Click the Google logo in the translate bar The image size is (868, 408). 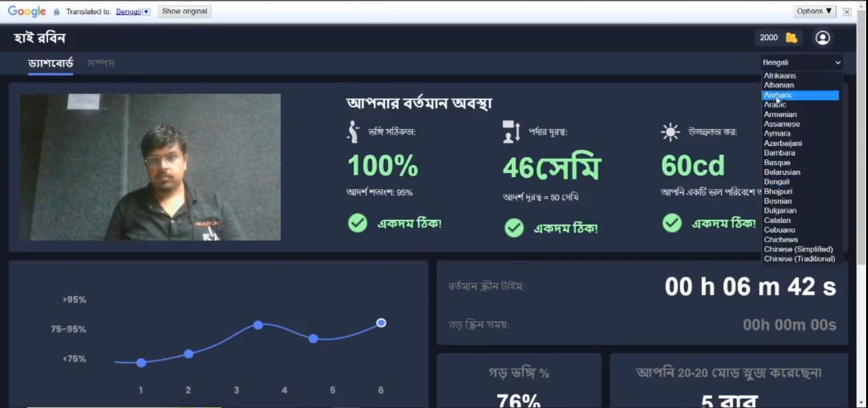(26, 11)
